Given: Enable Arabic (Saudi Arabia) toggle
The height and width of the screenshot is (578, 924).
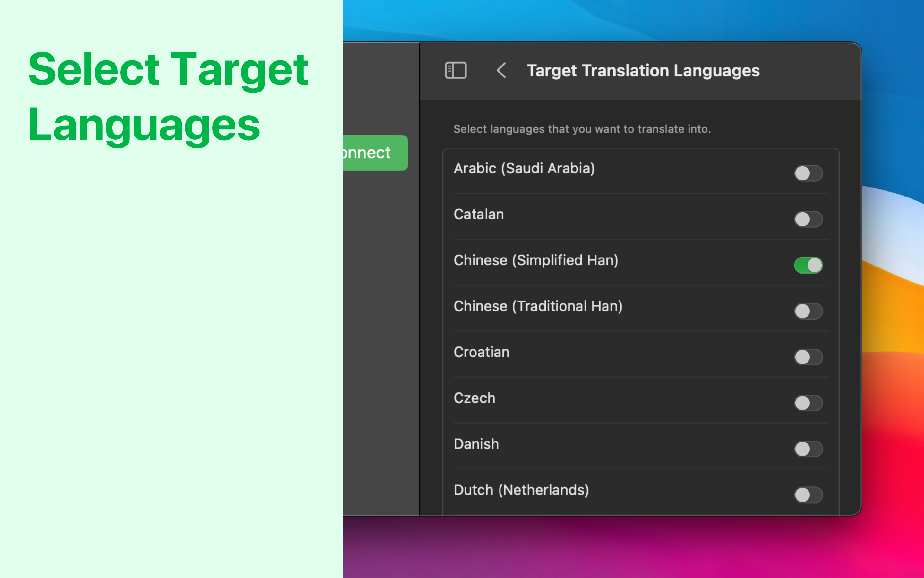Looking at the screenshot, I should tap(808, 173).
